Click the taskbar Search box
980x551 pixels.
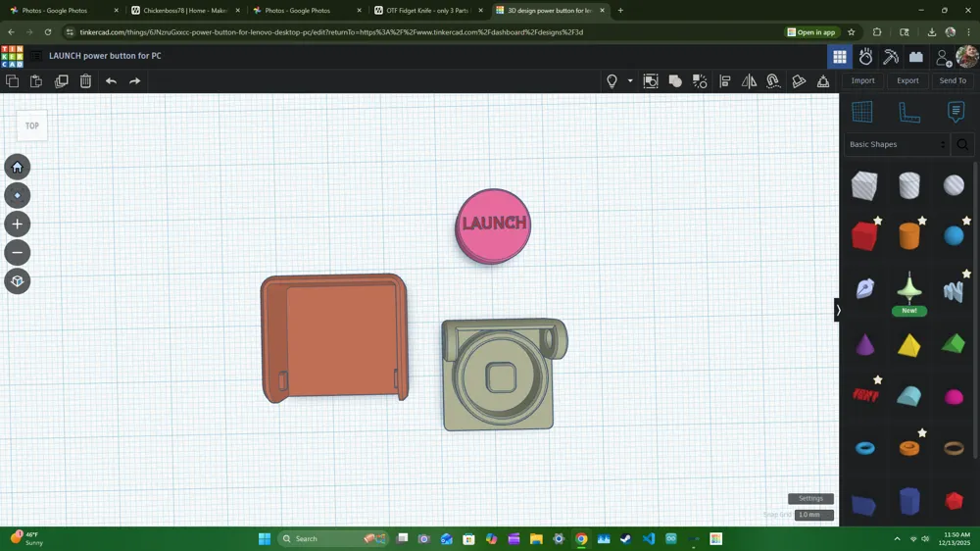pos(332,538)
